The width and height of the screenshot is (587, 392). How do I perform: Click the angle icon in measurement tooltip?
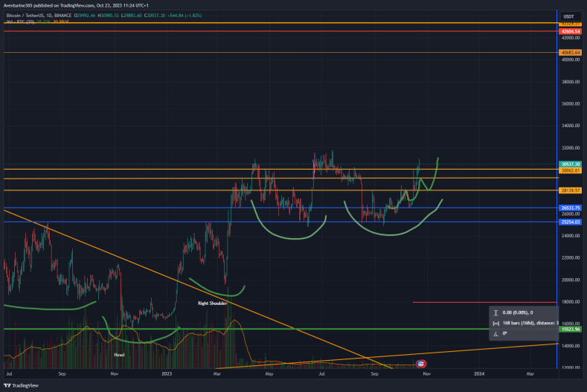tap(495, 333)
